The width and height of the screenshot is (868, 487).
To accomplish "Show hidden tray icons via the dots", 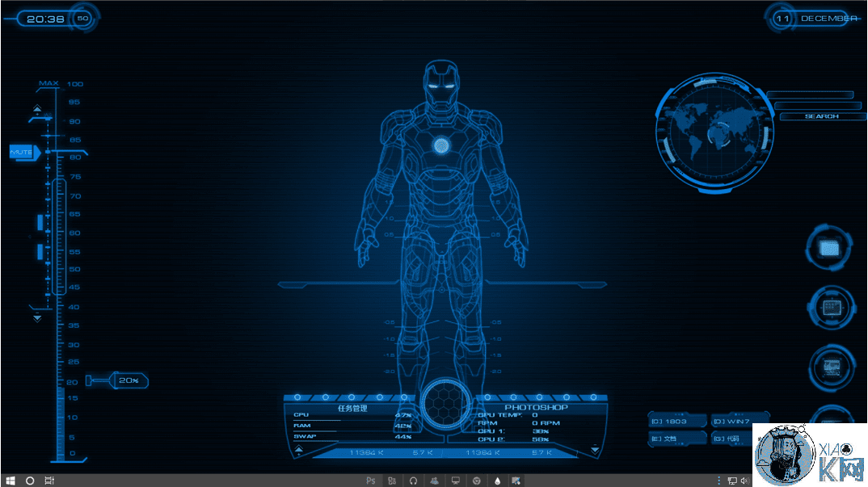I will tap(719, 481).
